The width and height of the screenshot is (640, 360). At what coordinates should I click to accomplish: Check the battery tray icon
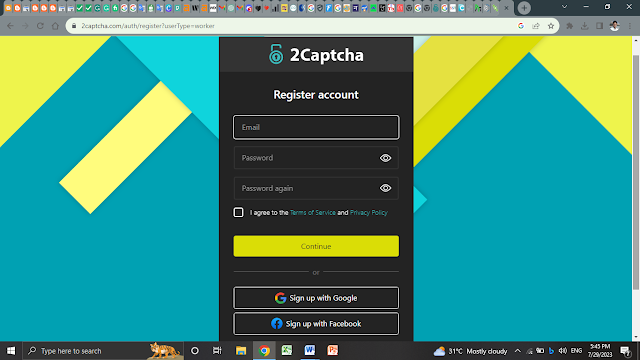pos(540,351)
